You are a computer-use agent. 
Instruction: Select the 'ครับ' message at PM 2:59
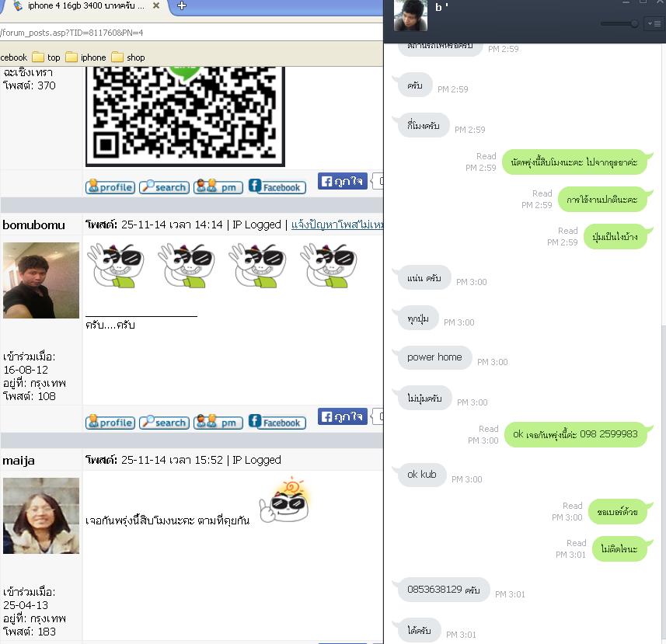[x=415, y=85]
